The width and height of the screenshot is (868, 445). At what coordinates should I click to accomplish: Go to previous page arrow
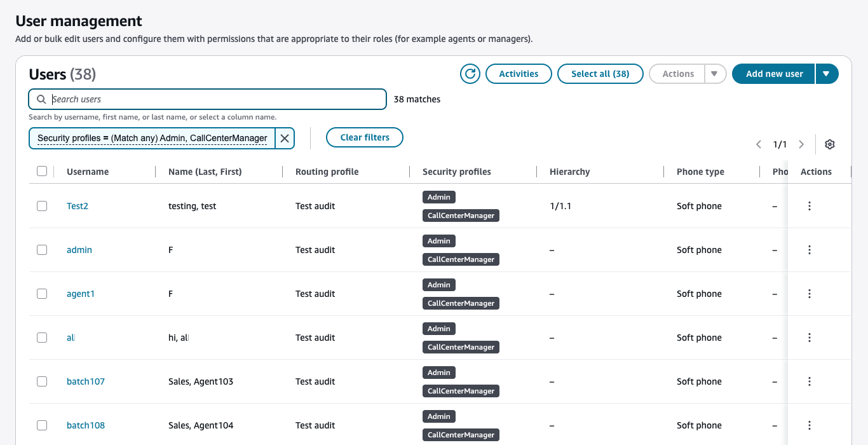[x=759, y=144]
